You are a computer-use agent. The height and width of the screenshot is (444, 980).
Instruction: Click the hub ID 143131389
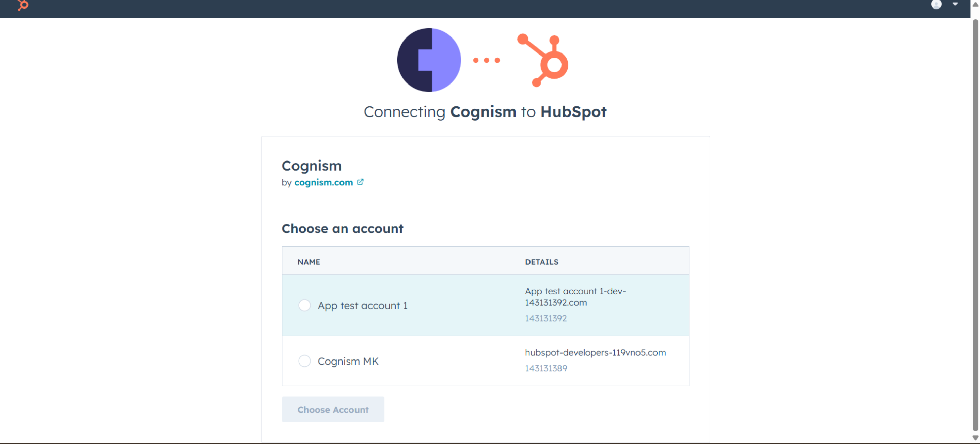click(546, 368)
